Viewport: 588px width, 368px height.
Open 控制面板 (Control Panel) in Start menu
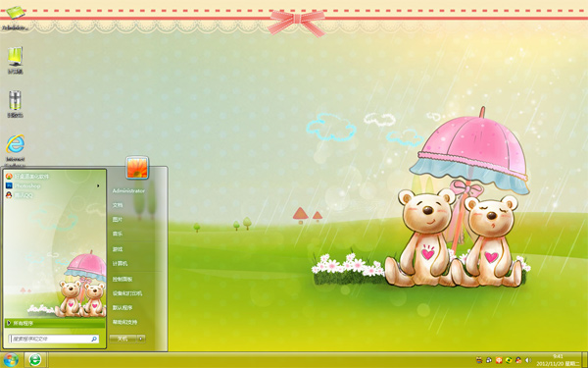click(122, 279)
